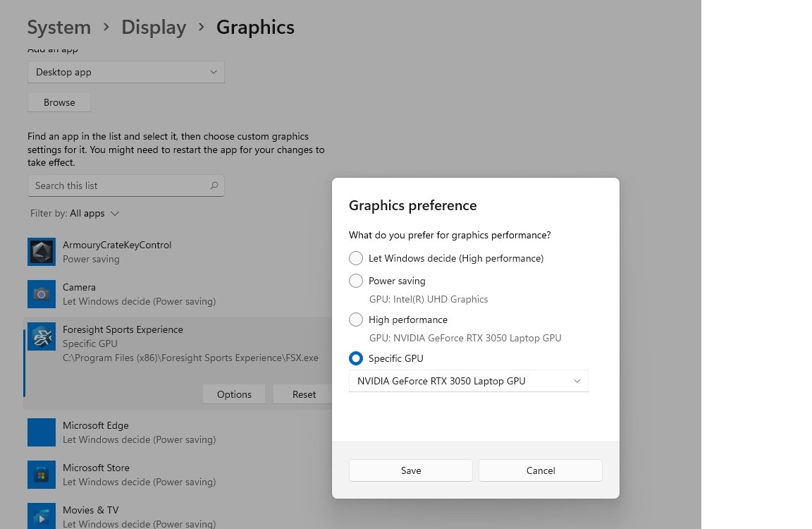
Task: Open the Desktop app type dropdown
Action: [x=126, y=72]
